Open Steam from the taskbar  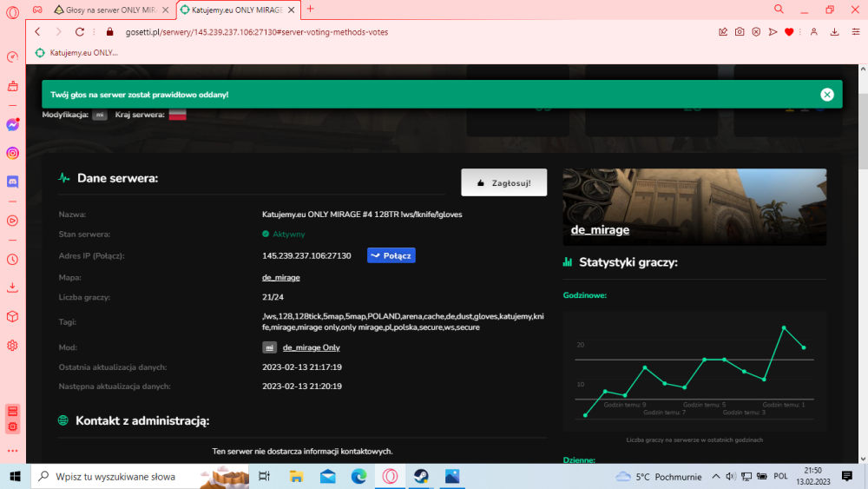[x=421, y=476]
